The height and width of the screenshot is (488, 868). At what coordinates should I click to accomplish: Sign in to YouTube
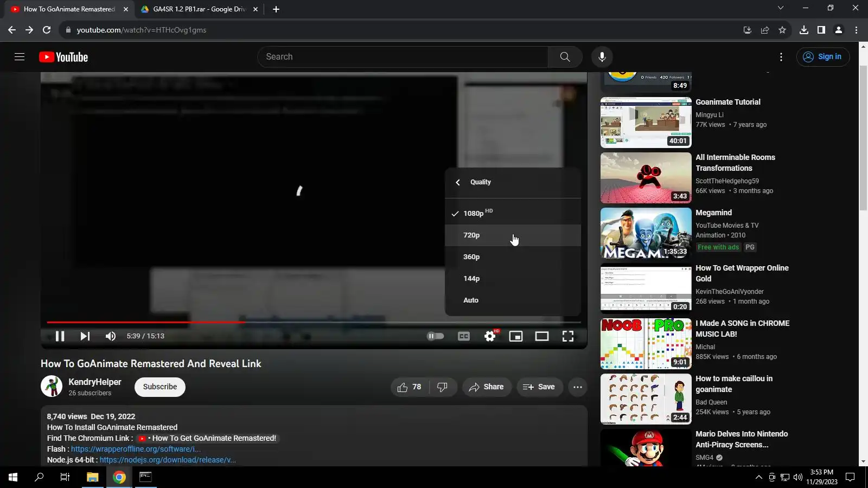click(823, 57)
